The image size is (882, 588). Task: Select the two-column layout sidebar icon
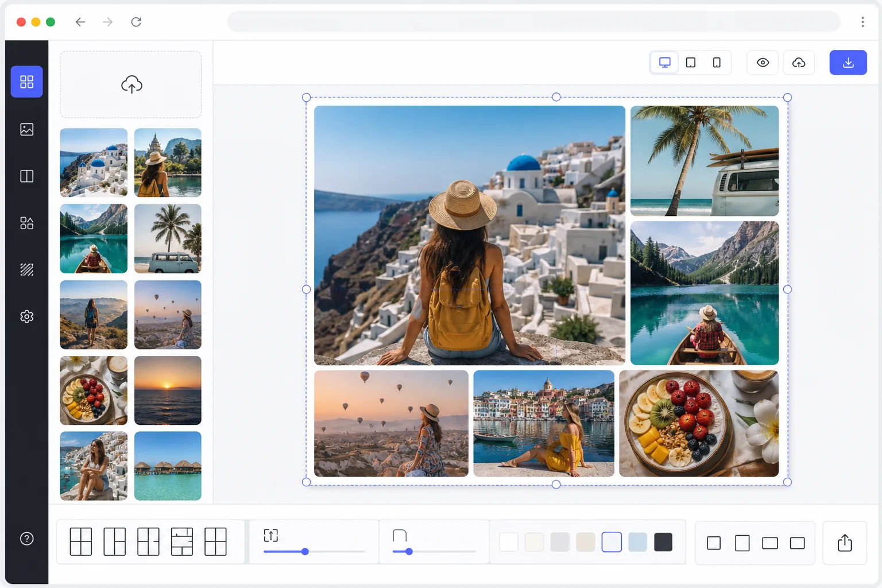point(26,176)
